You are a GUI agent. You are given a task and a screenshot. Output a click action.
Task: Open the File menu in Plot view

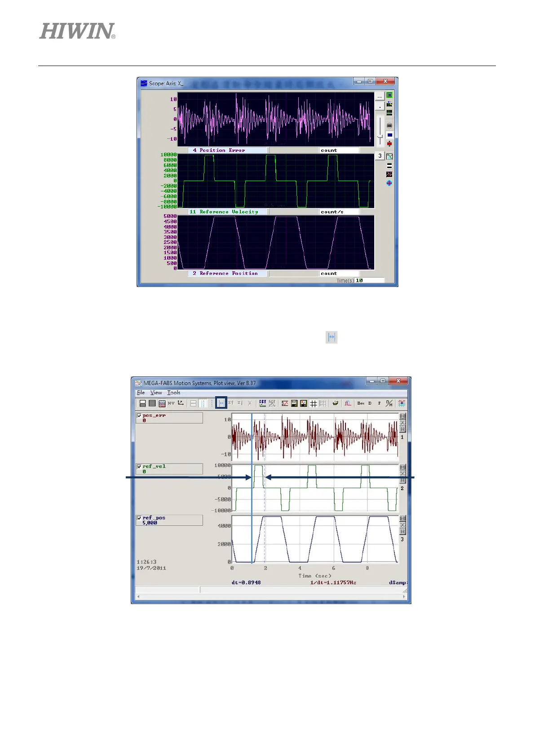click(141, 393)
